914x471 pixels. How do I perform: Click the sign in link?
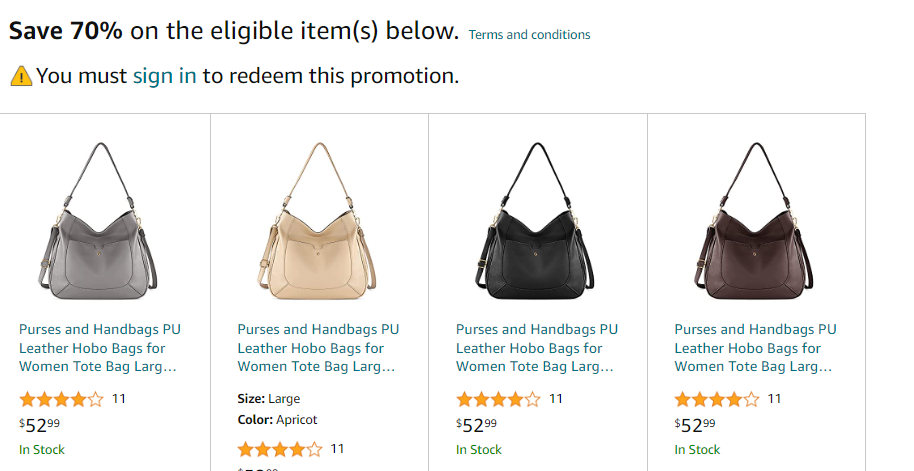click(164, 76)
